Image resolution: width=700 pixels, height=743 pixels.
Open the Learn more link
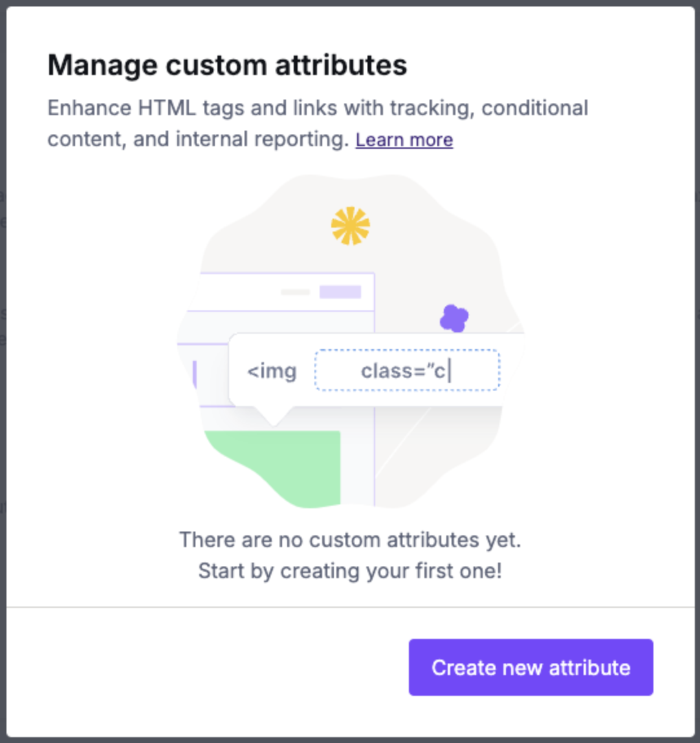point(404,140)
